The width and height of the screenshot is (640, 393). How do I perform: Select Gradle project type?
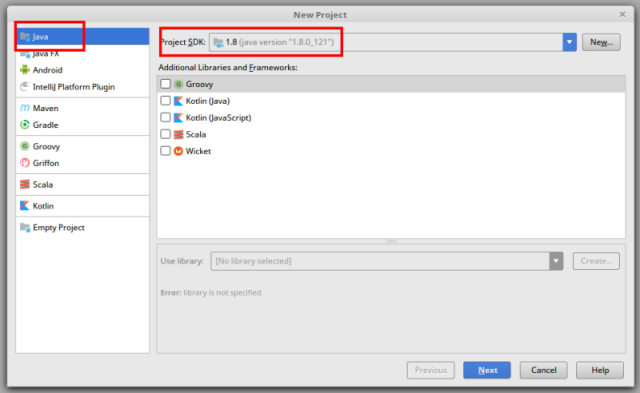click(82, 125)
